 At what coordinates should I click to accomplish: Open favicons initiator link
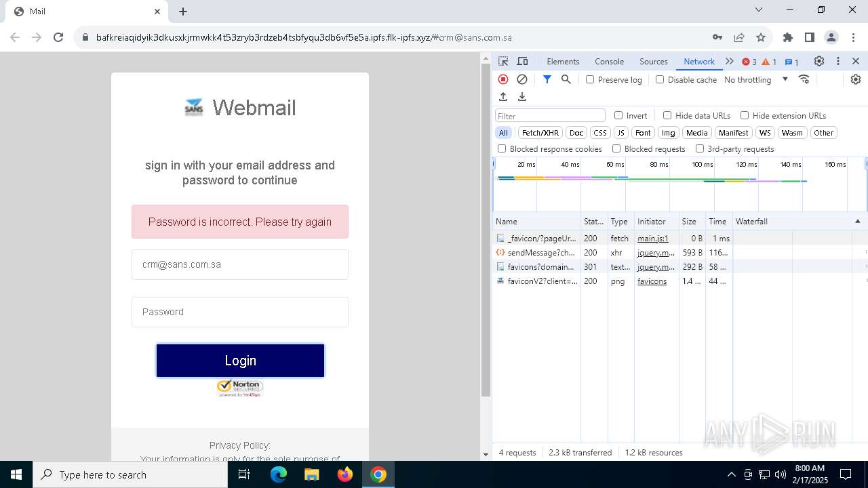(652, 281)
